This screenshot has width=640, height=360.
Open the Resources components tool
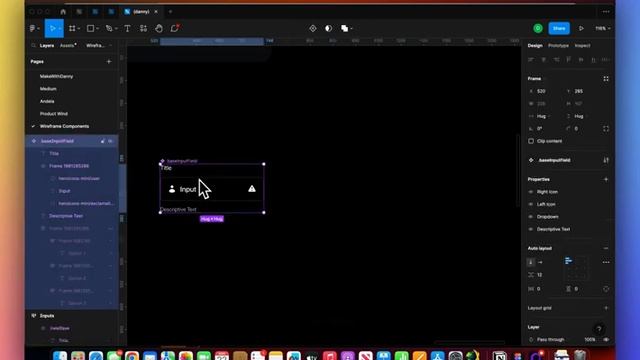click(x=143, y=28)
